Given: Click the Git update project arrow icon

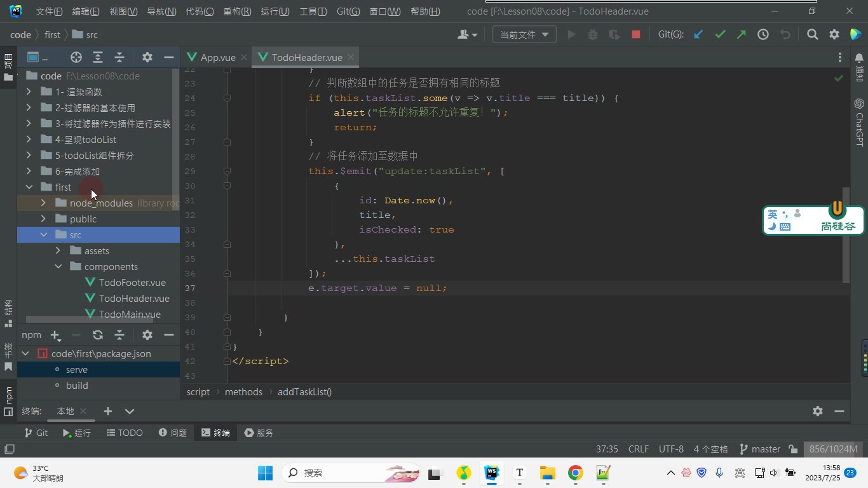Looking at the screenshot, I should pyautogui.click(x=698, y=35).
